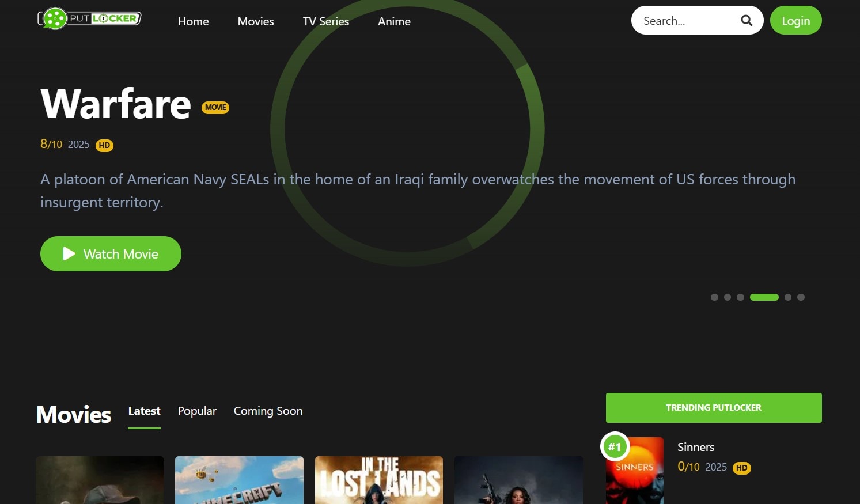Open the Anime section

coord(394,21)
